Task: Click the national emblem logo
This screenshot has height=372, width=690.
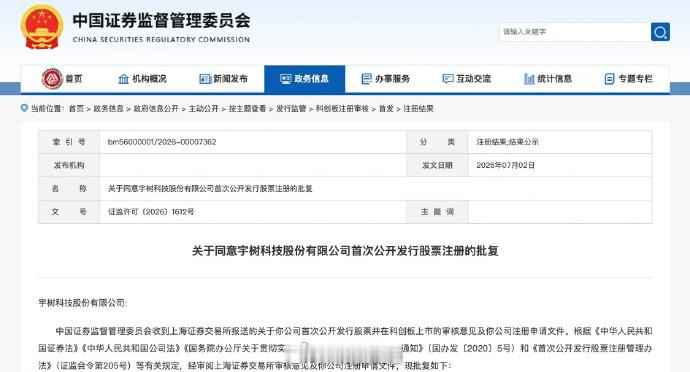Action: (x=42, y=27)
